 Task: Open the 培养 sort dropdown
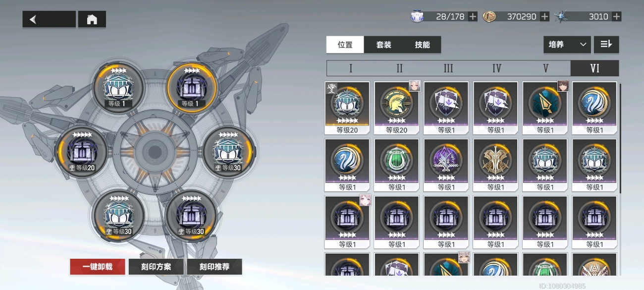tap(567, 45)
